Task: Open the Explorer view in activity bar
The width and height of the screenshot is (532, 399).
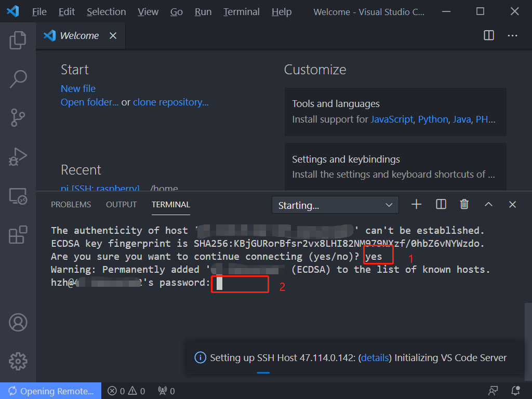Action: [18, 41]
